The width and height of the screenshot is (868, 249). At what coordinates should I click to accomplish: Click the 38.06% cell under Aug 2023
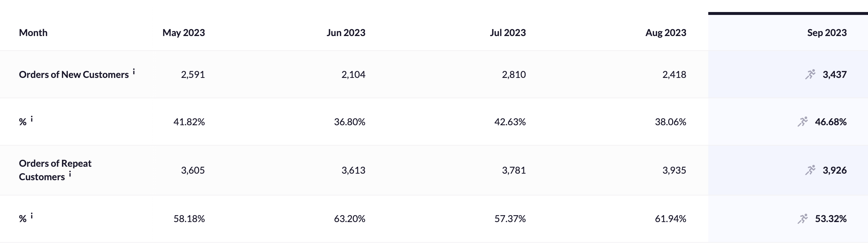(x=670, y=122)
